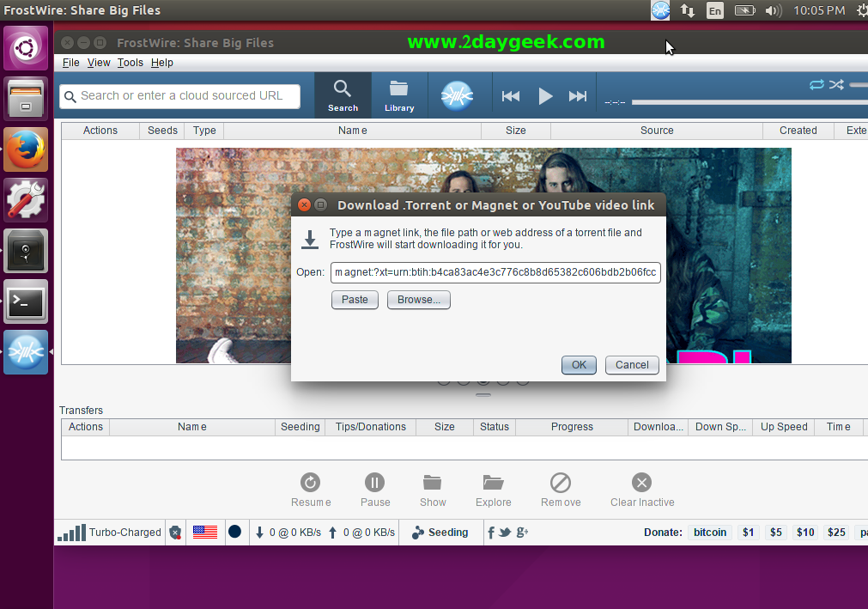868x609 pixels.
Task: Click Resume transfer icon
Action: click(x=311, y=483)
